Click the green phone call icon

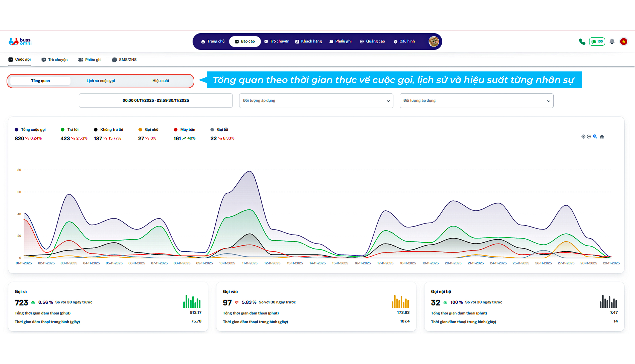coord(582,42)
